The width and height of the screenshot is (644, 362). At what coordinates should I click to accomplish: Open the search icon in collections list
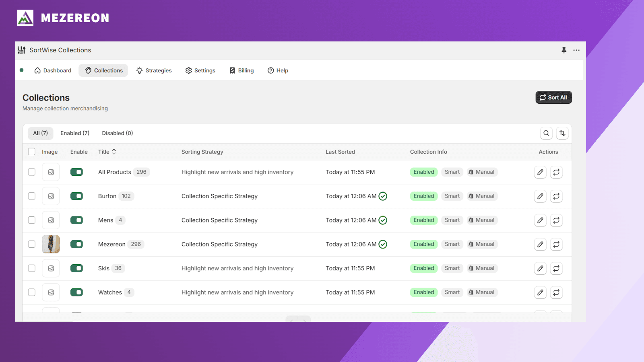click(546, 133)
